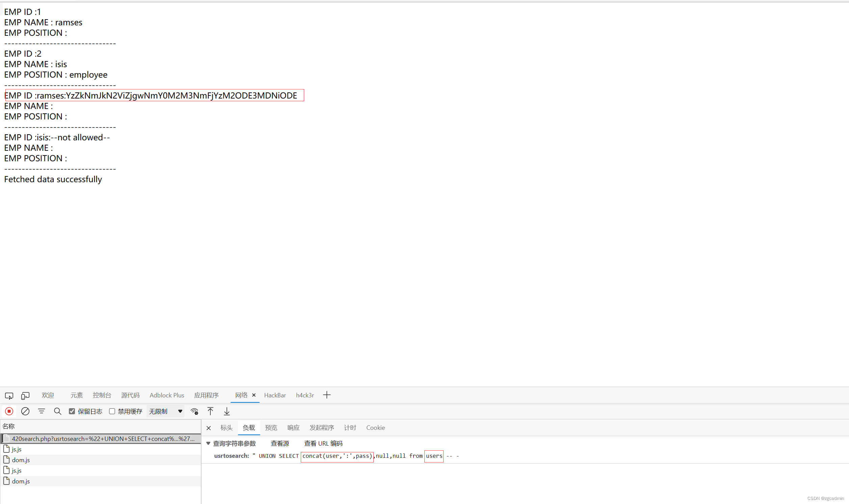Toggle device emulation icon in DevTools
The height and width of the screenshot is (504, 849).
[25, 396]
